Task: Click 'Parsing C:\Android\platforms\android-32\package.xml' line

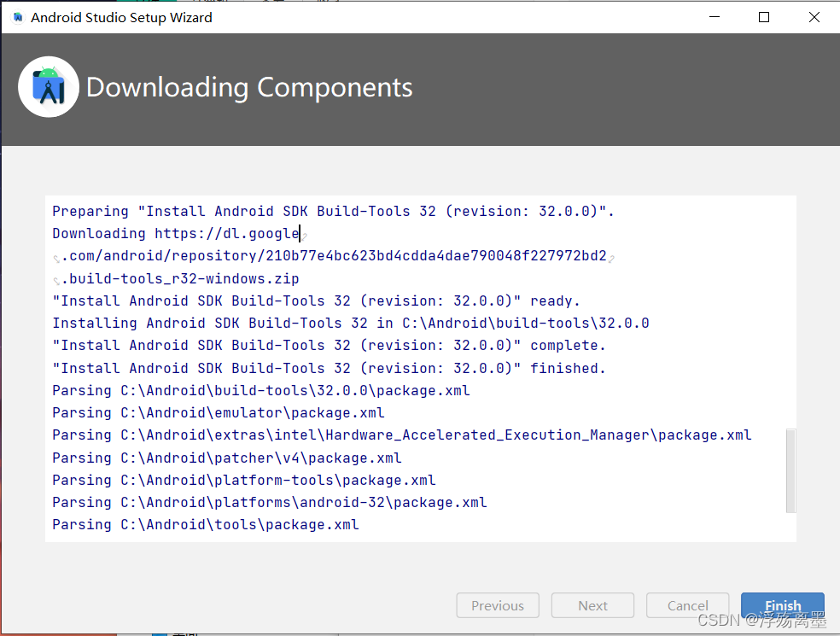Action: pyautogui.click(x=270, y=503)
